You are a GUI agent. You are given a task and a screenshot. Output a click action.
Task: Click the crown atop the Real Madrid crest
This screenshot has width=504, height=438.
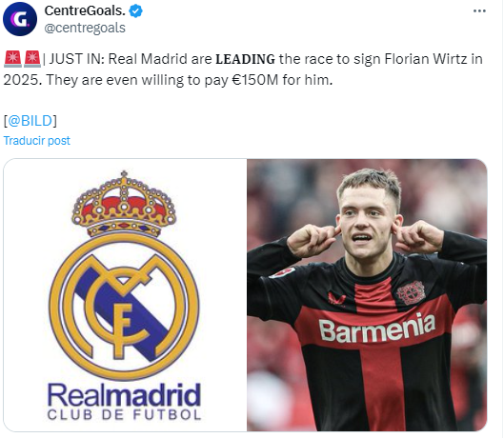coord(124,204)
